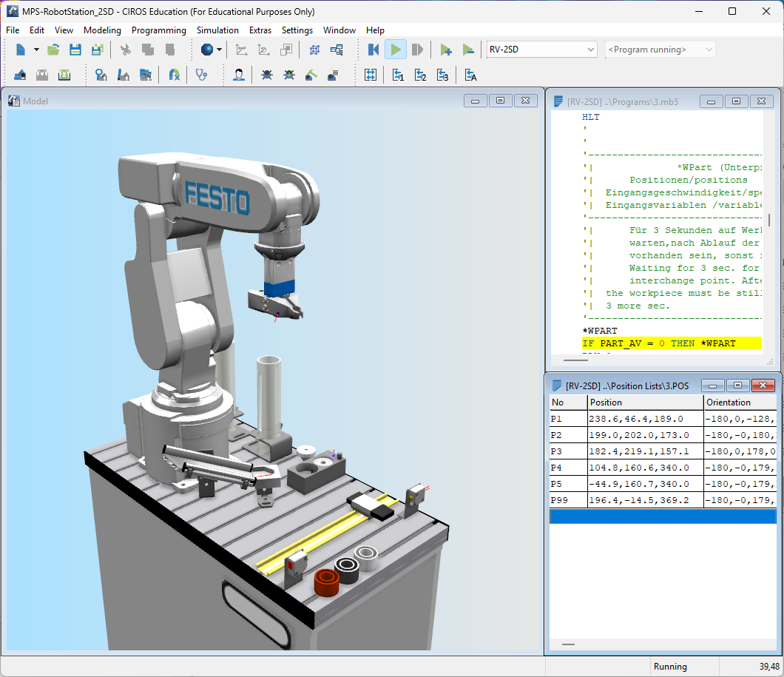
Task: Click the highlighted IF PART_AV code line
Action: pos(672,343)
